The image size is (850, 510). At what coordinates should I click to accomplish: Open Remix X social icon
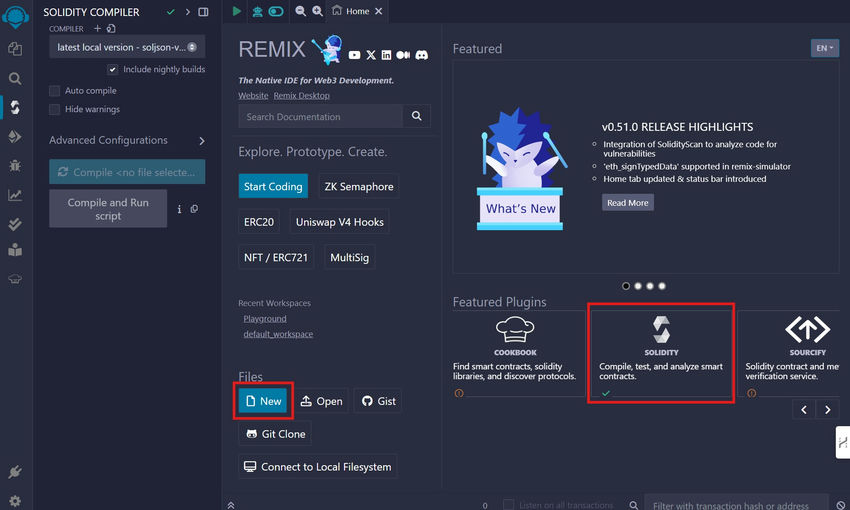[371, 55]
